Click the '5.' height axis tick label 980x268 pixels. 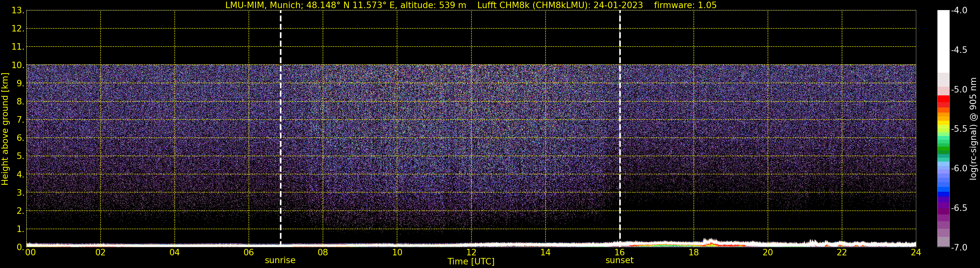tap(20, 156)
